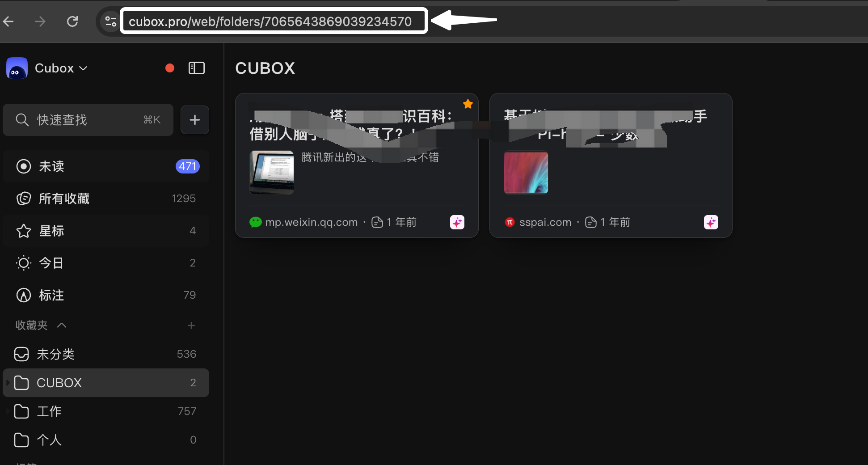The width and height of the screenshot is (868, 465).
Task: Open the sspai.com source link
Action: click(x=545, y=222)
